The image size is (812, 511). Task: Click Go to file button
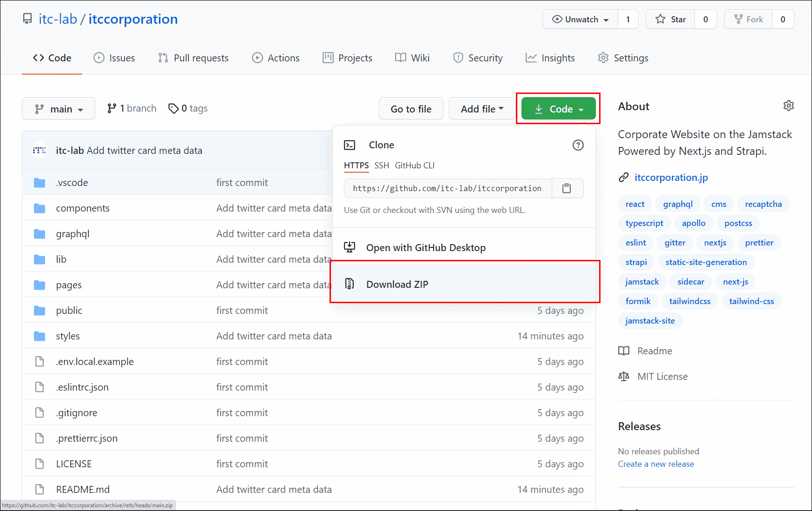411,109
